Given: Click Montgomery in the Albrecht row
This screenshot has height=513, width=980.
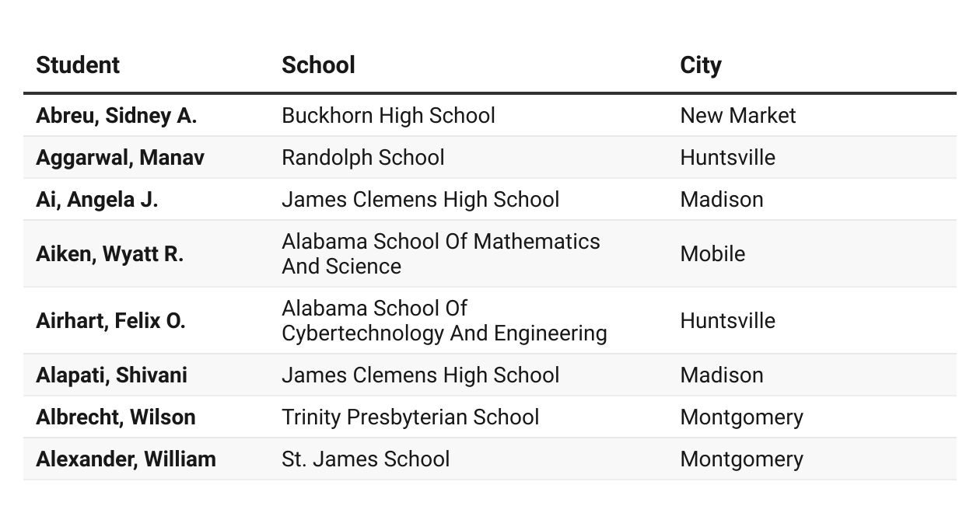Looking at the screenshot, I should click(x=741, y=417).
